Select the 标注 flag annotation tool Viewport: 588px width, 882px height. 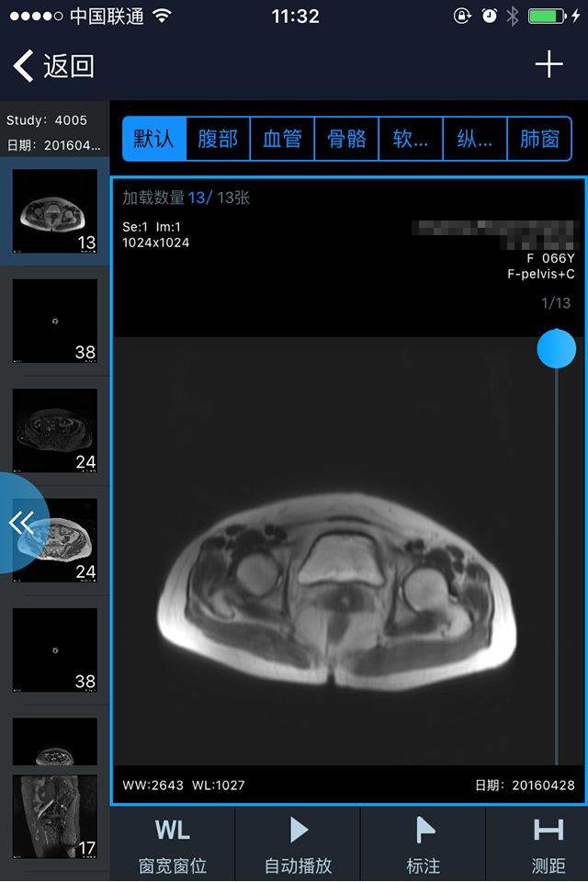point(424,845)
